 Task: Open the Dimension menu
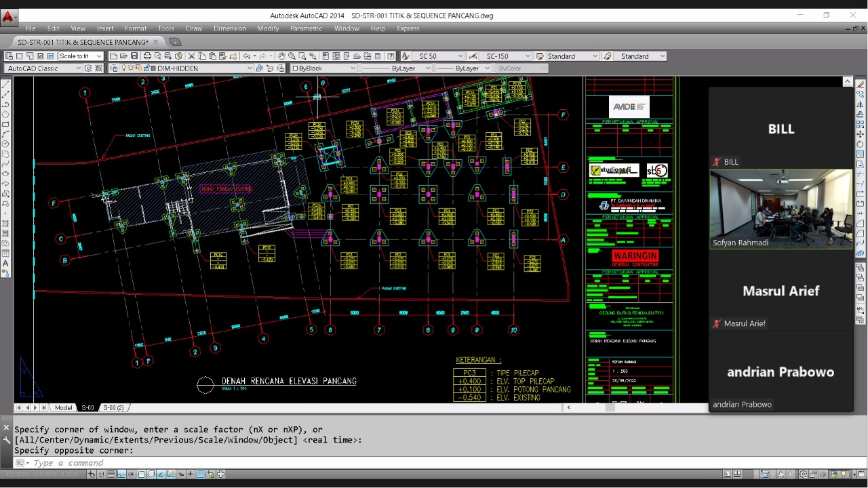pyautogui.click(x=229, y=28)
